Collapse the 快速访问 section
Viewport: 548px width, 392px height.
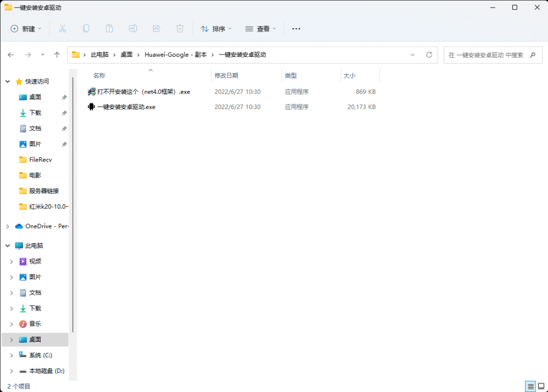(x=7, y=81)
